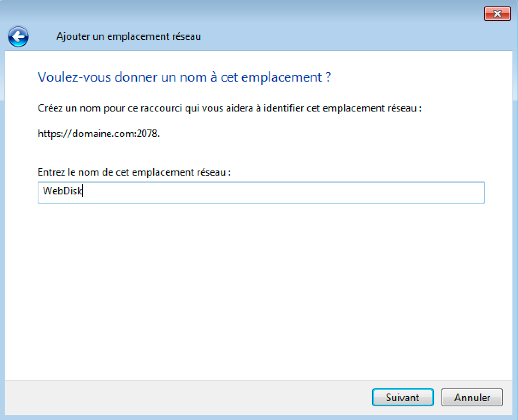Click the 'Ajouter un emplacement réseau' title
518x420 pixels.
[129, 36]
